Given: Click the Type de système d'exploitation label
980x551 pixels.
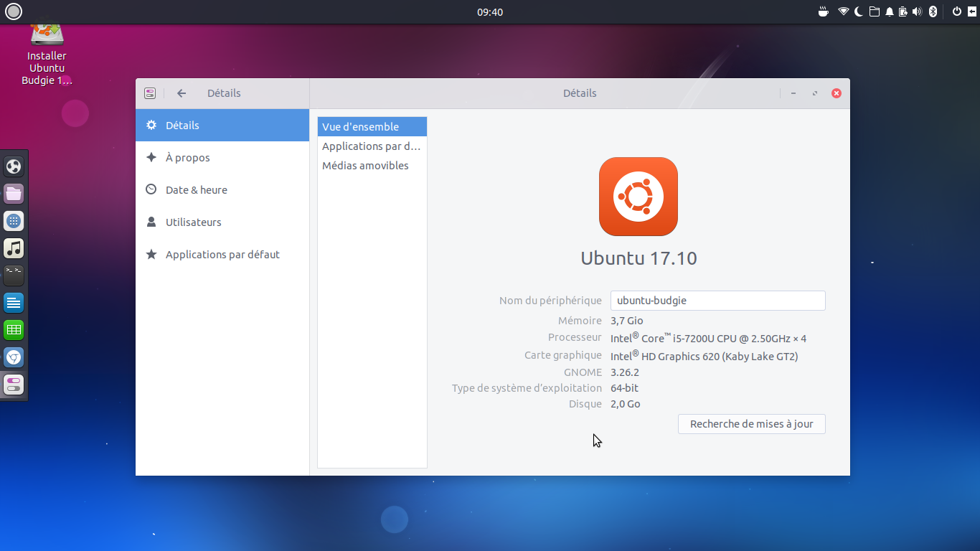Looking at the screenshot, I should coord(527,388).
